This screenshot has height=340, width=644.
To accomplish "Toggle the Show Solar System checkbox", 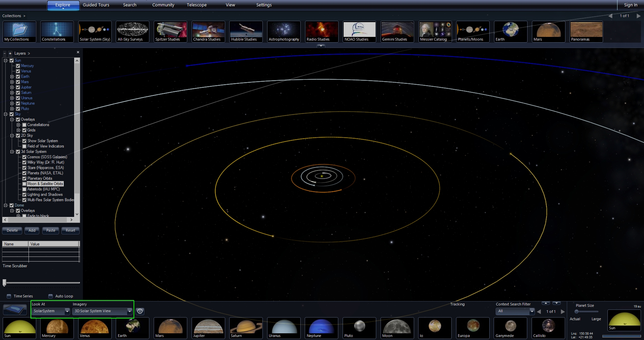I will pyautogui.click(x=24, y=141).
